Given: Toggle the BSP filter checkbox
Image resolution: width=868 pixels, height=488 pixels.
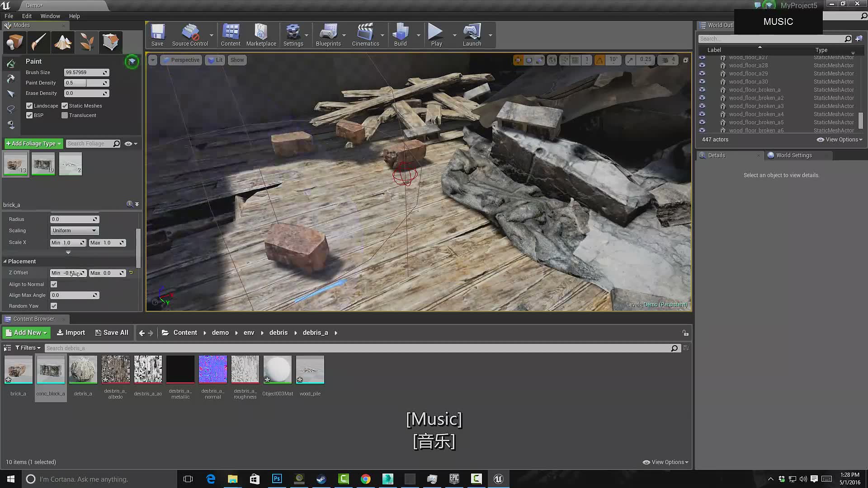Looking at the screenshot, I should point(29,115).
